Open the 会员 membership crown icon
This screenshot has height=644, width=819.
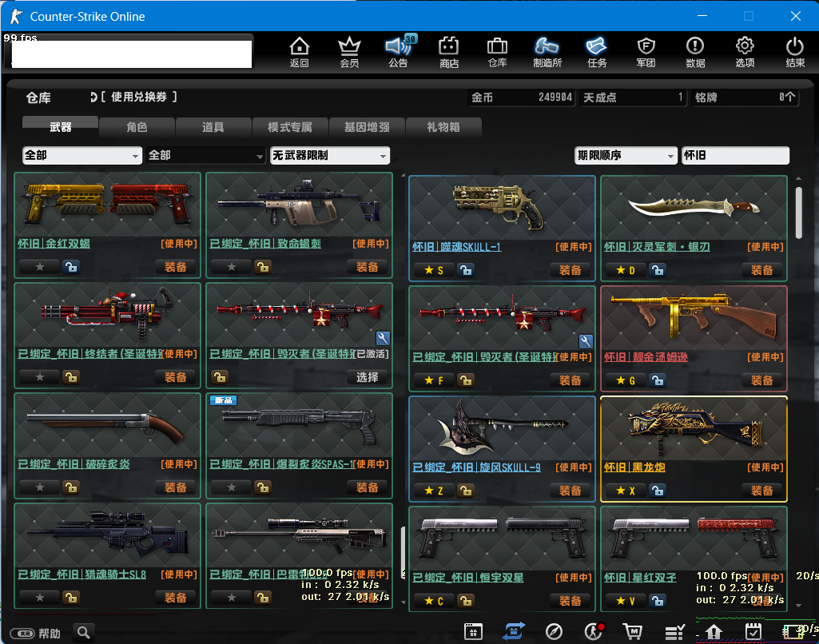pos(349,52)
